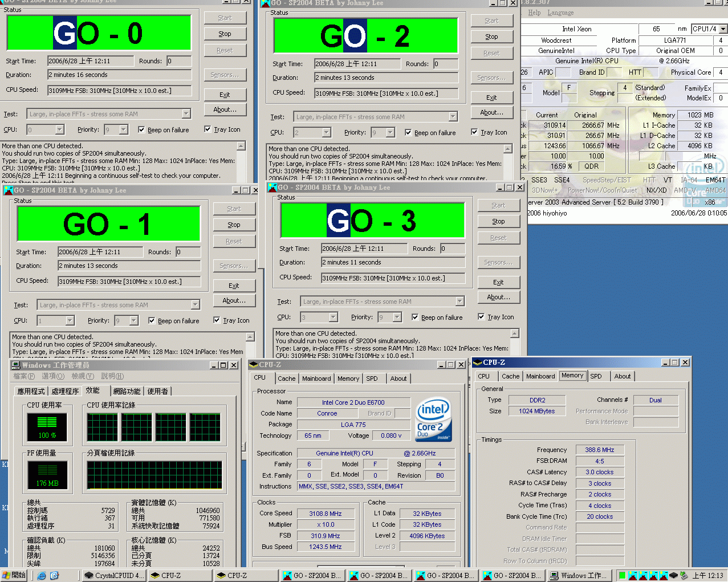Open the CPU dropdown in the GO - 2 window
This screenshot has height=582, width=728.
click(x=326, y=133)
